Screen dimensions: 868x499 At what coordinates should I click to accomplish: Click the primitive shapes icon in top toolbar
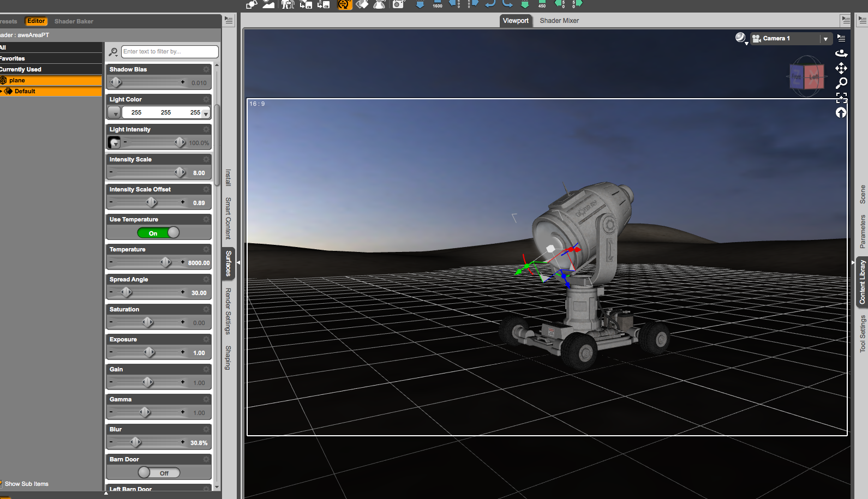coord(251,4)
